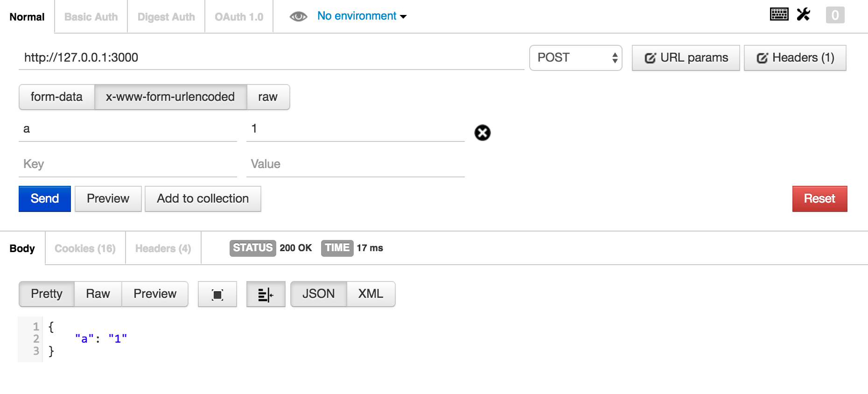Viewport: 868px width, 394px height.
Task: Switch to Basic Auth tab
Action: coord(91,17)
